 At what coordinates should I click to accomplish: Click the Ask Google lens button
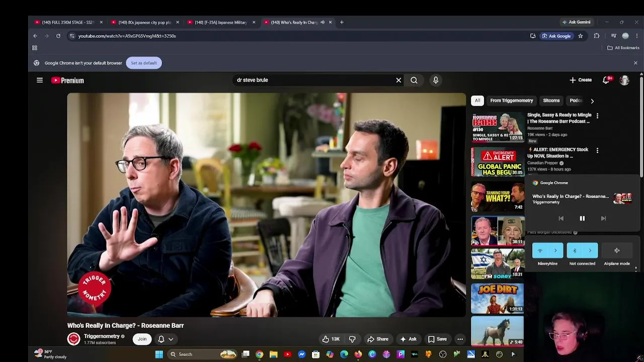tap(556, 36)
